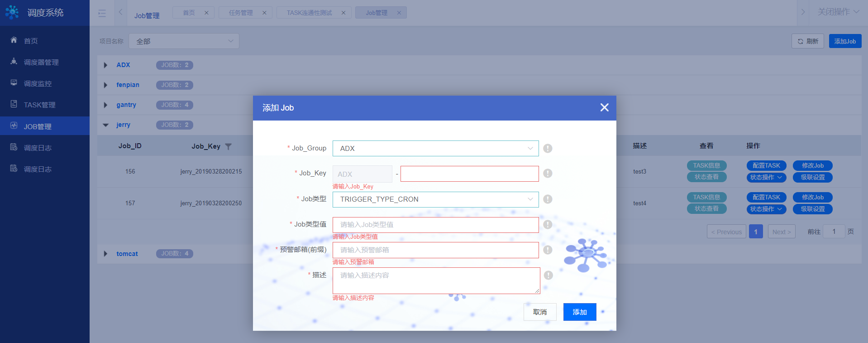Click the TASK管理 sidebar icon
This screenshot has width=868, height=343.
click(14, 104)
